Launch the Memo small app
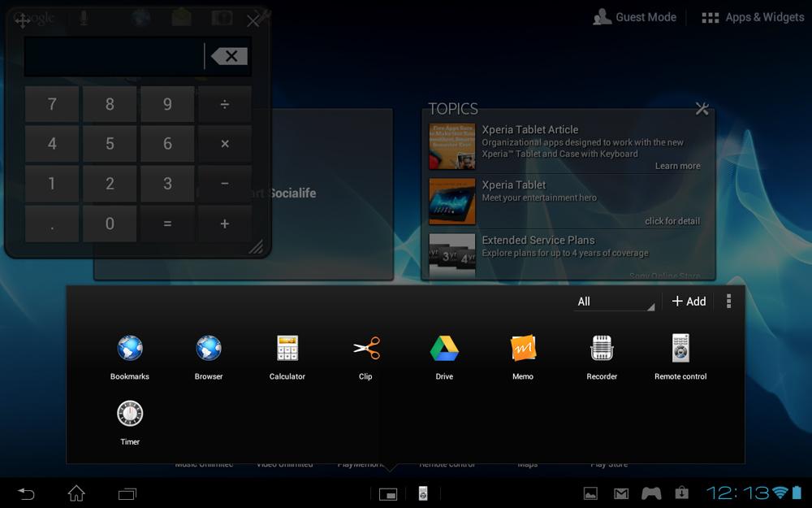Screen dimensions: 812x508 (x=523, y=357)
